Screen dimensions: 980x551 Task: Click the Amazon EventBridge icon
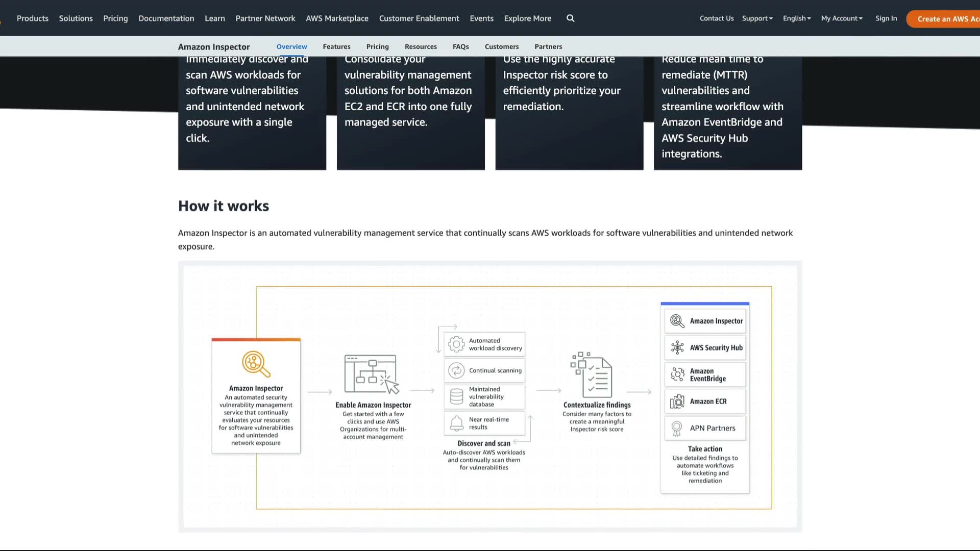click(677, 374)
